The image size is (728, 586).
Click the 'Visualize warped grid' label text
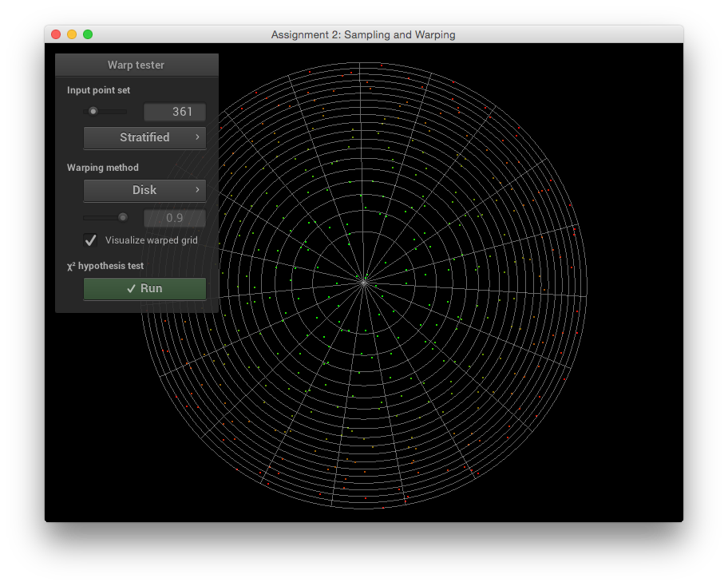(x=151, y=240)
